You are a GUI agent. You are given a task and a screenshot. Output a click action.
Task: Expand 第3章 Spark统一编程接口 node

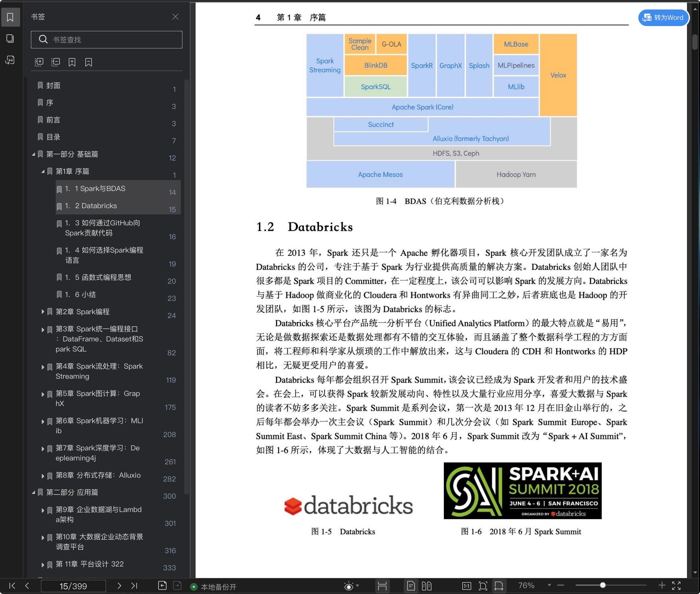point(43,330)
